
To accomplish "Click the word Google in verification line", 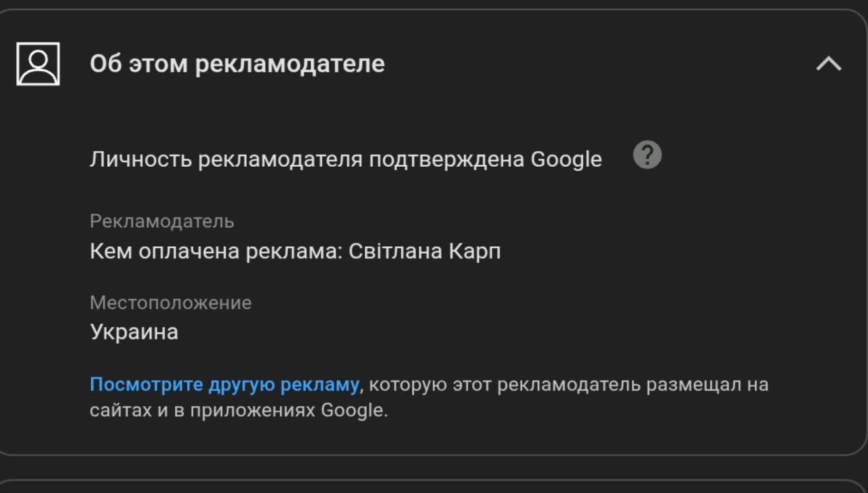I will click(566, 159).
